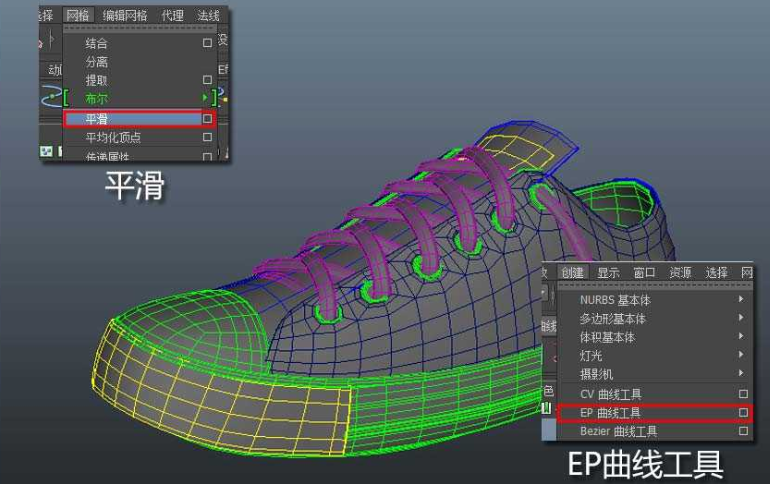Viewport: 770px width, 484px height.
Task: Expand the NURBS 基本体 submenu arrow
Action: (741, 299)
